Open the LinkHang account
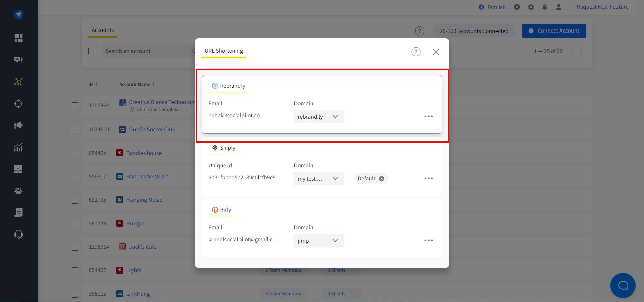The height and width of the screenshot is (302, 644). 138,294
